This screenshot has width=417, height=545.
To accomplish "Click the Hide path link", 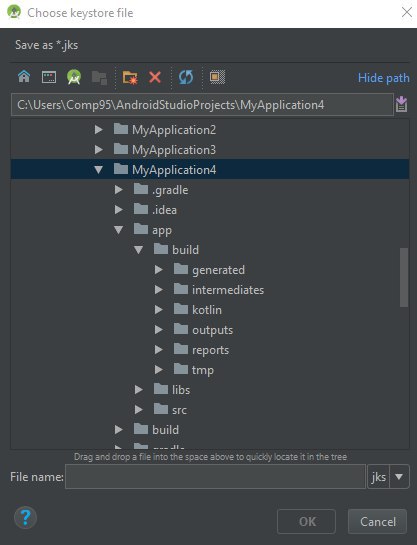I will coord(384,78).
